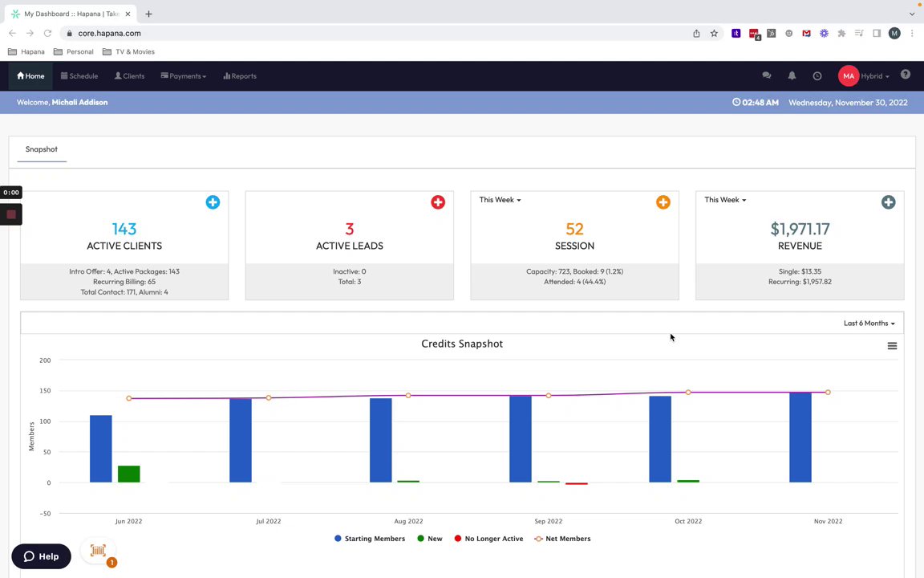Click the blue plus on Active Clients card

(x=213, y=202)
